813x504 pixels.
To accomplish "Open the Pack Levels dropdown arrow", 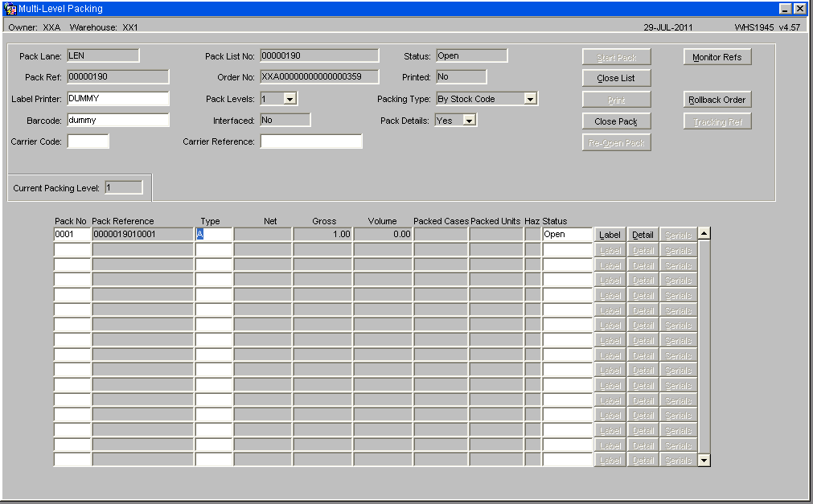I will point(289,99).
